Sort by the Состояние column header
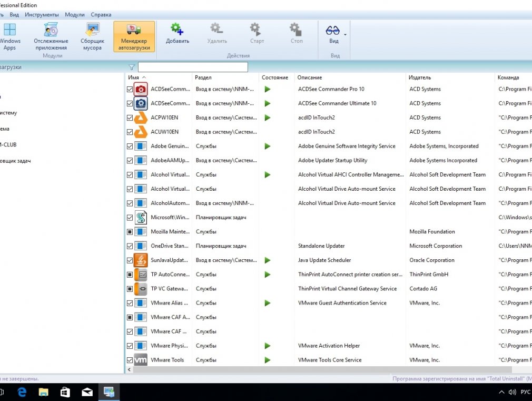Image resolution: width=532 pixels, height=401 pixels. 276,77
